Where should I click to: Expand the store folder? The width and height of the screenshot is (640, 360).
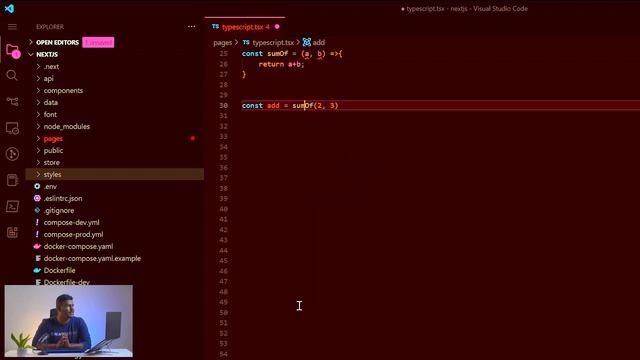38,162
